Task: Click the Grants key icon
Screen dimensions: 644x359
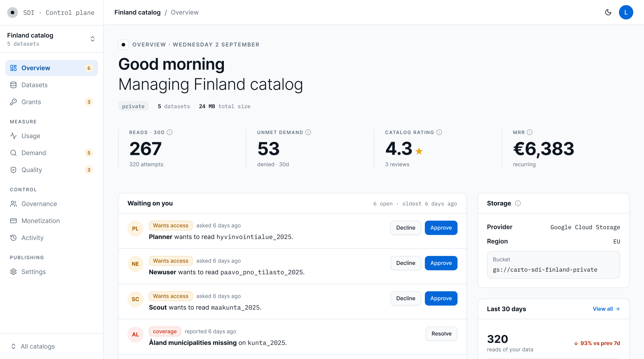Action: [x=13, y=102]
